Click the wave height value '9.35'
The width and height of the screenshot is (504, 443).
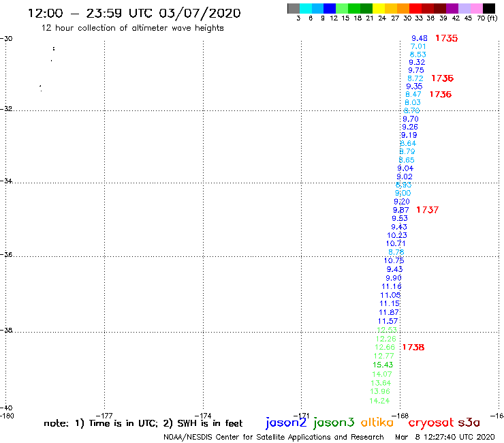tap(414, 87)
